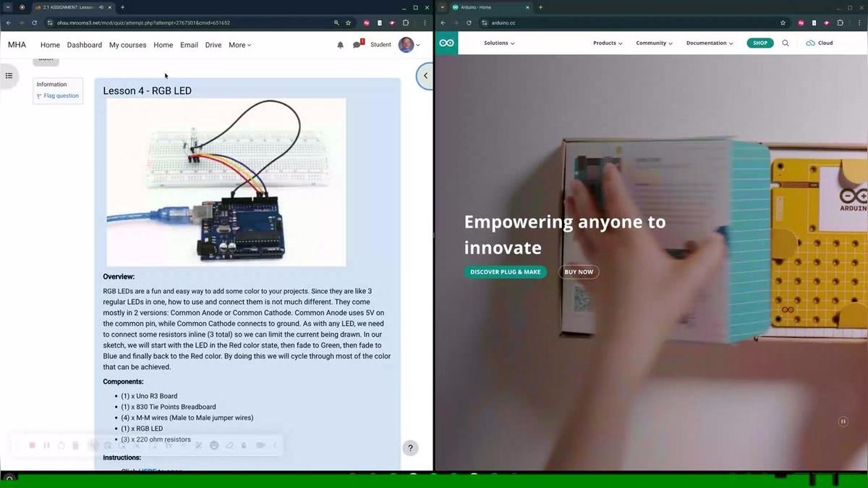The height and width of the screenshot is (488, 868).
Task: Open the question mark help button
Action: (409, 448)
